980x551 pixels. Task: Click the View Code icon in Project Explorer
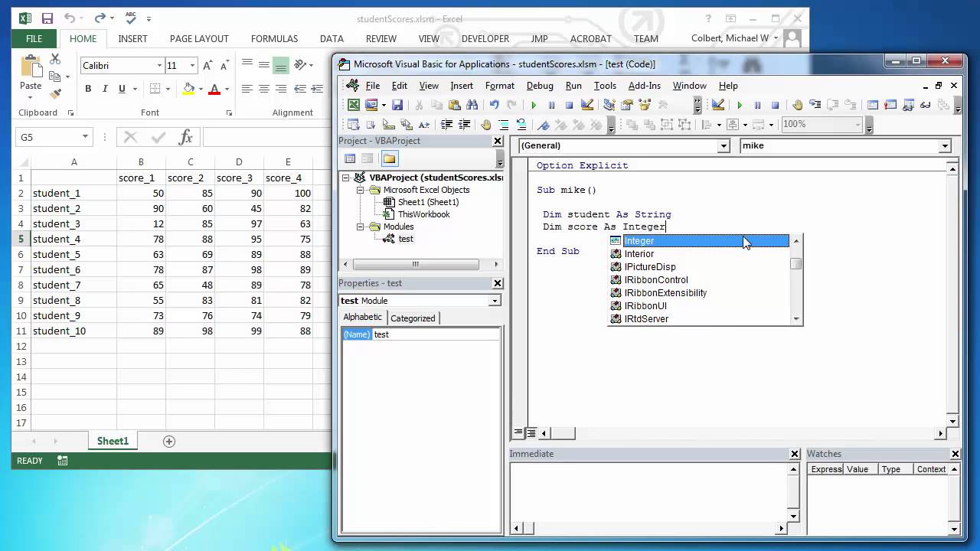point(350,158)
